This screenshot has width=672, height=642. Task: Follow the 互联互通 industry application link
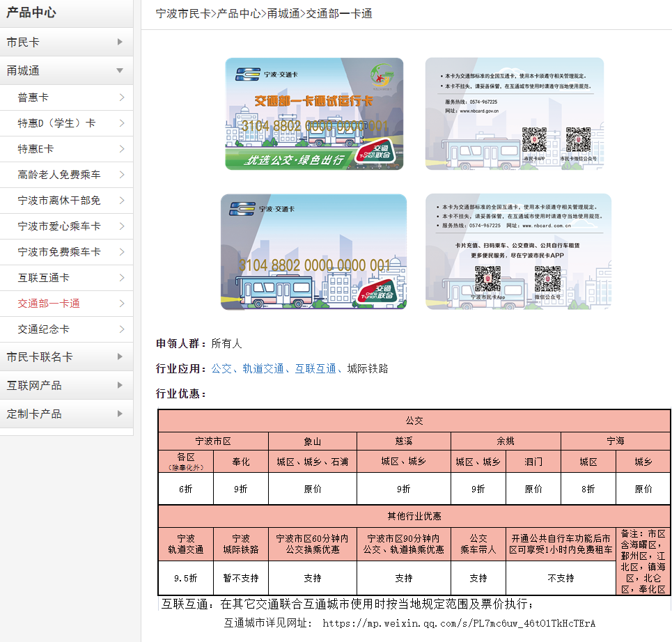315,368
